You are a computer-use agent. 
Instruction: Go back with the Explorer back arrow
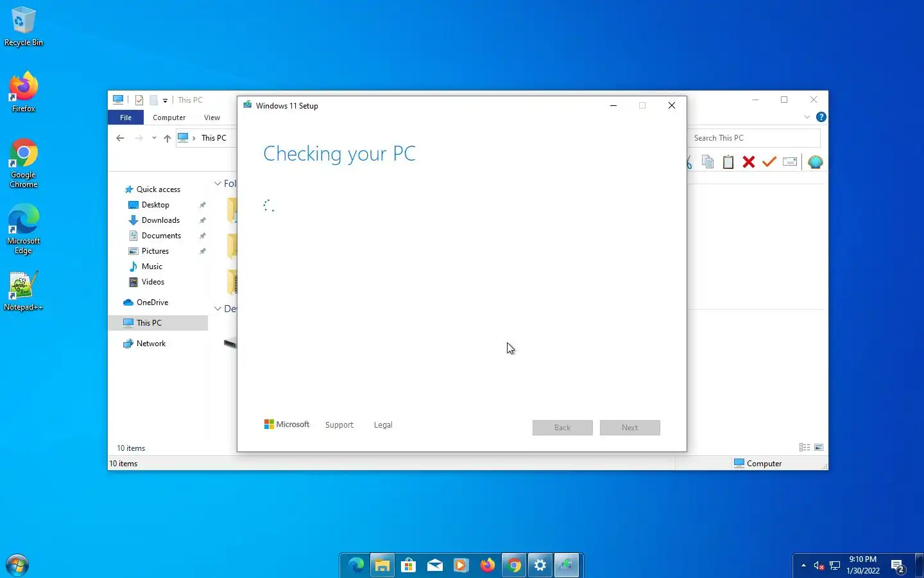[120, 138]
